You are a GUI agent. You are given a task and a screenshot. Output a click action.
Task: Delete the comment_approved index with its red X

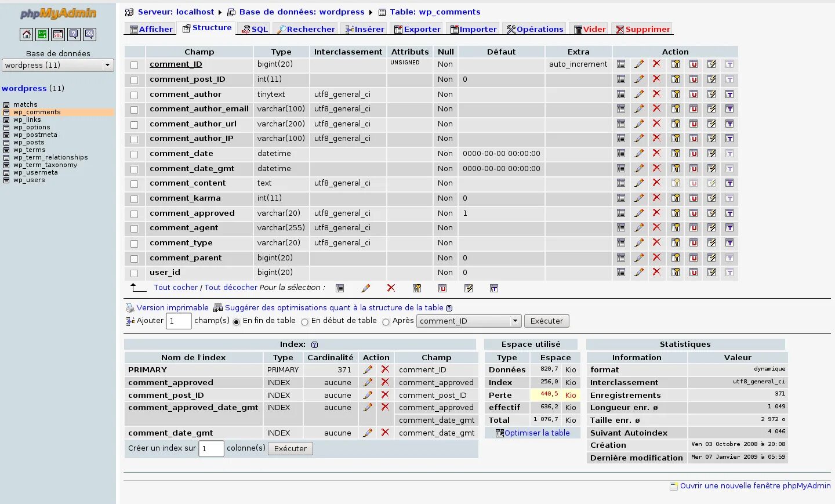[386, 382]
